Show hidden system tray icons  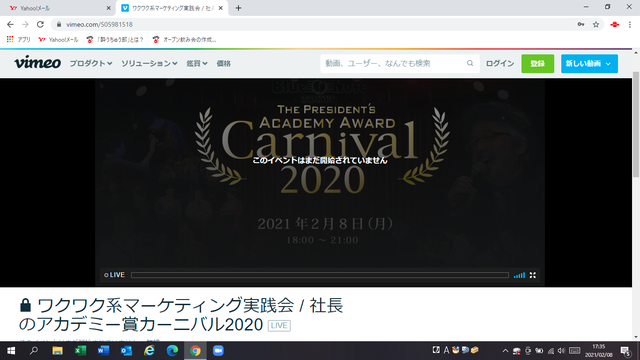click(x=505, y=351)
